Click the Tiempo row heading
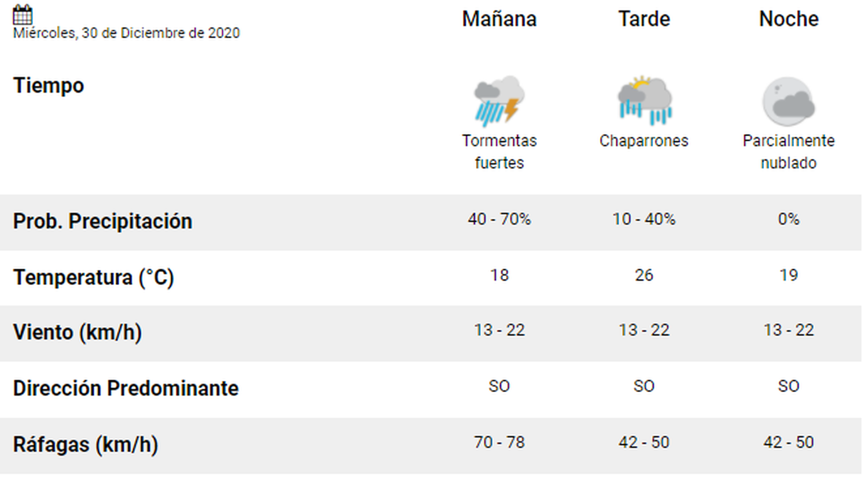This screenshot has width=868, height=487. tap(49, 86)
